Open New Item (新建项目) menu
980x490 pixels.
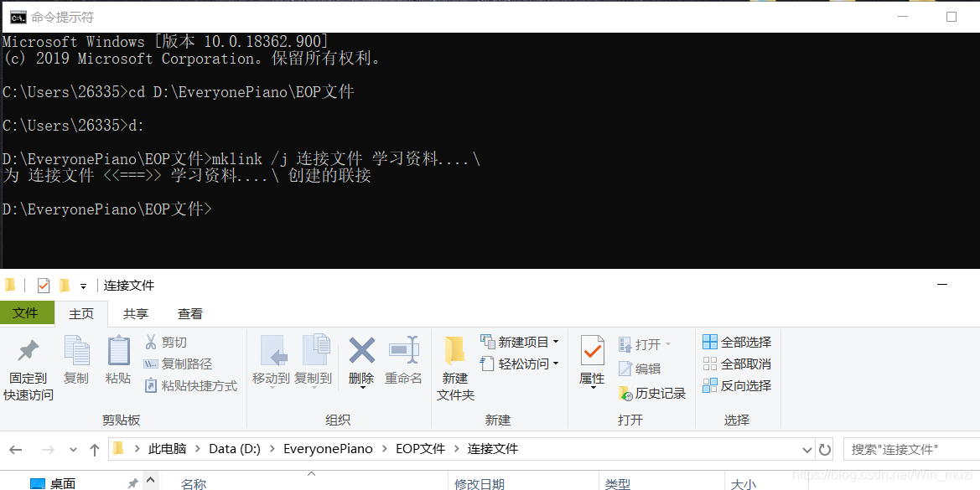pyautogui.click(x=520, y=342)
